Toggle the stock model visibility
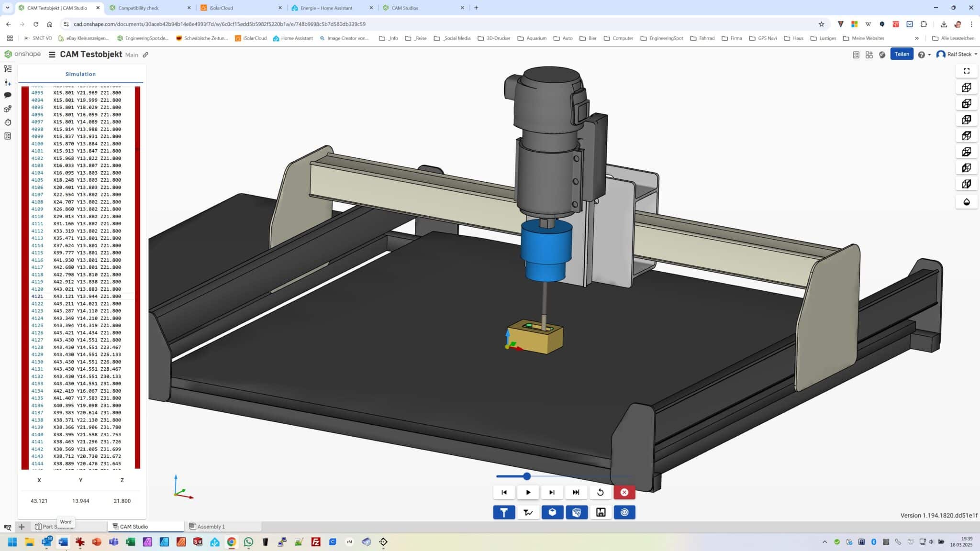 552,512
